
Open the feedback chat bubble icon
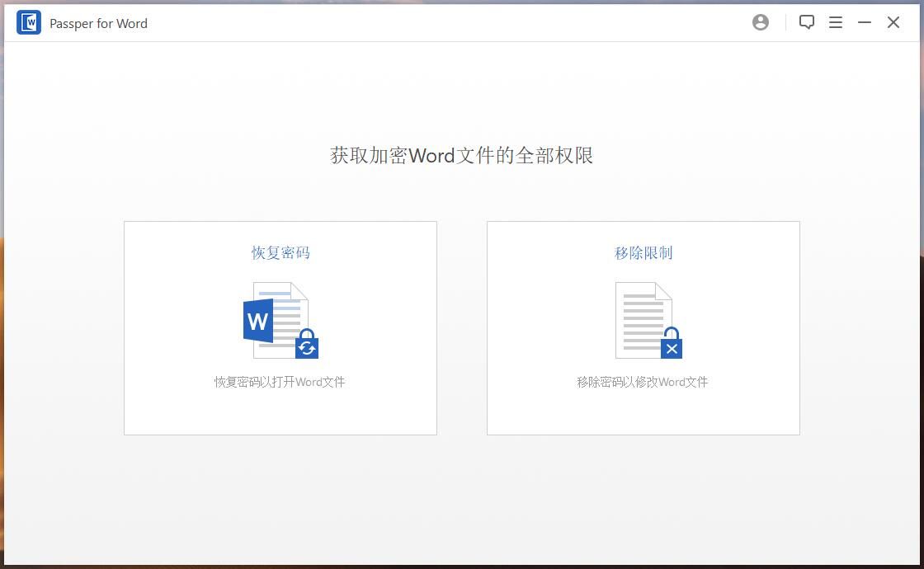point(807,23)
